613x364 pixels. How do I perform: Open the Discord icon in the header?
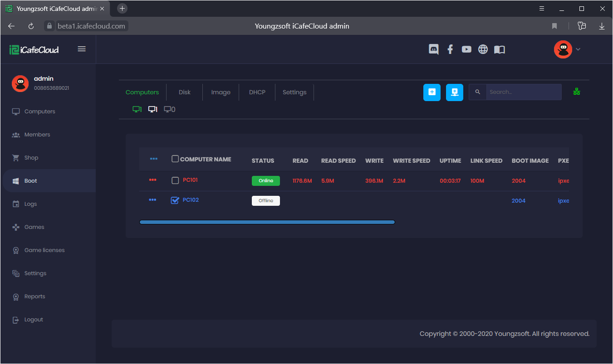click(433, 49)
